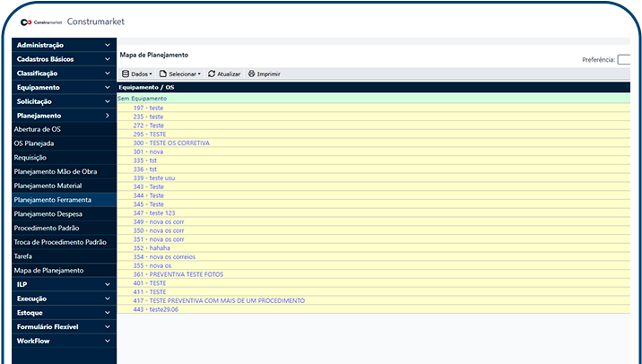Select Planejamento Ferramenta in sidebar
The width and height of the screenshot is (642, 364).
pos(52,199)
